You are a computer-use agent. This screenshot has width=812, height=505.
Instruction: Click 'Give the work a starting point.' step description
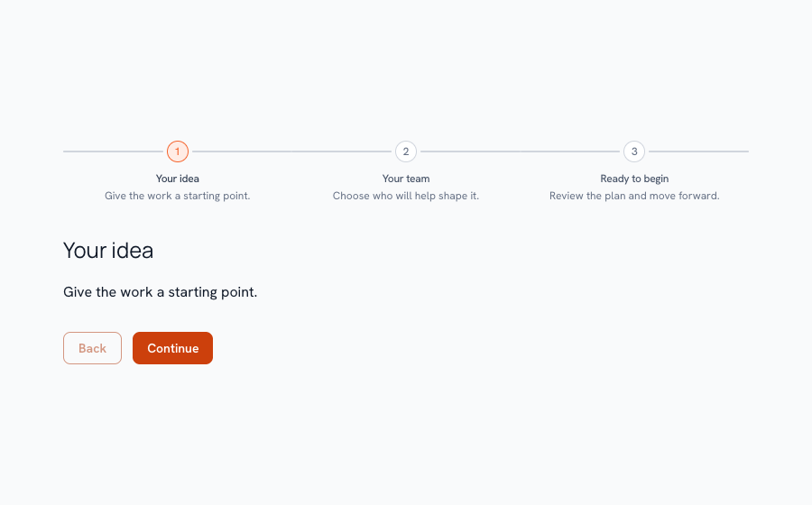178,196
